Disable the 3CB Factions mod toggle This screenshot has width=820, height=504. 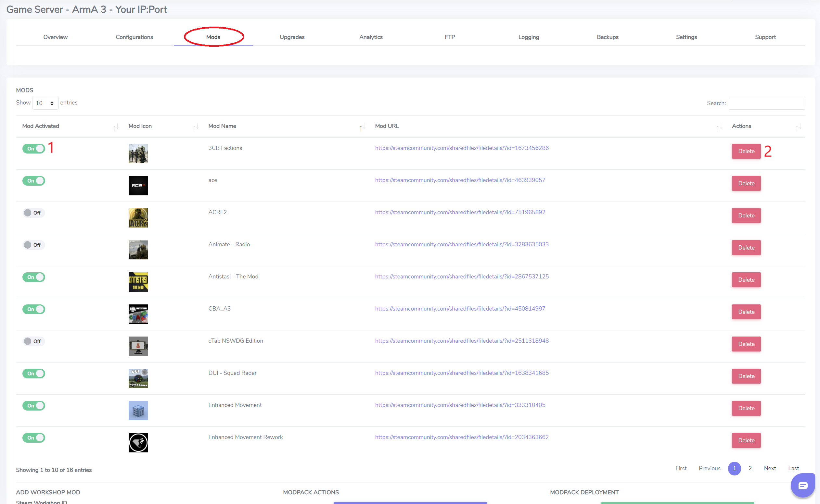34,148
